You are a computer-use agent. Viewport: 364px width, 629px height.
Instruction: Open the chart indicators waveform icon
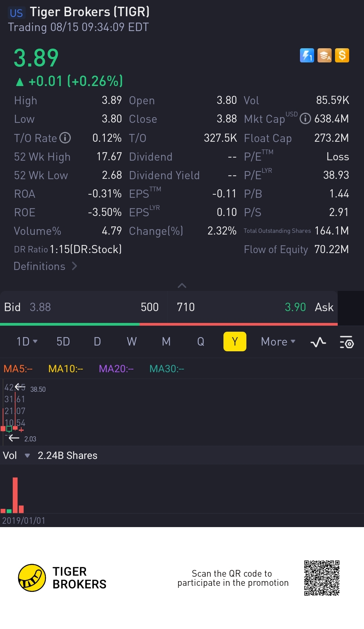[x=318, y=342]
